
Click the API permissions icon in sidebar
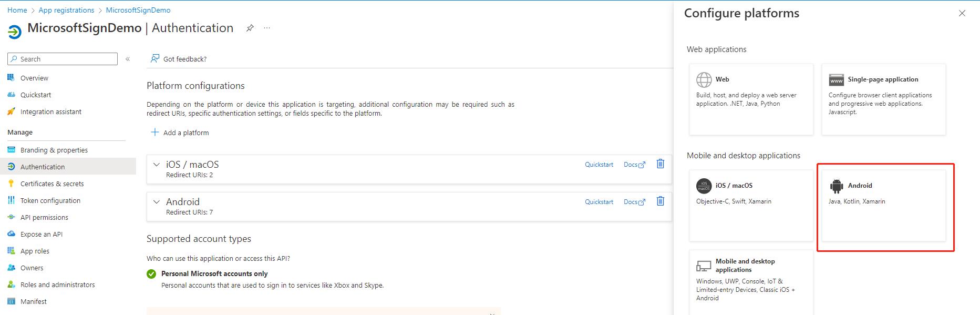(x=11, y=217)
